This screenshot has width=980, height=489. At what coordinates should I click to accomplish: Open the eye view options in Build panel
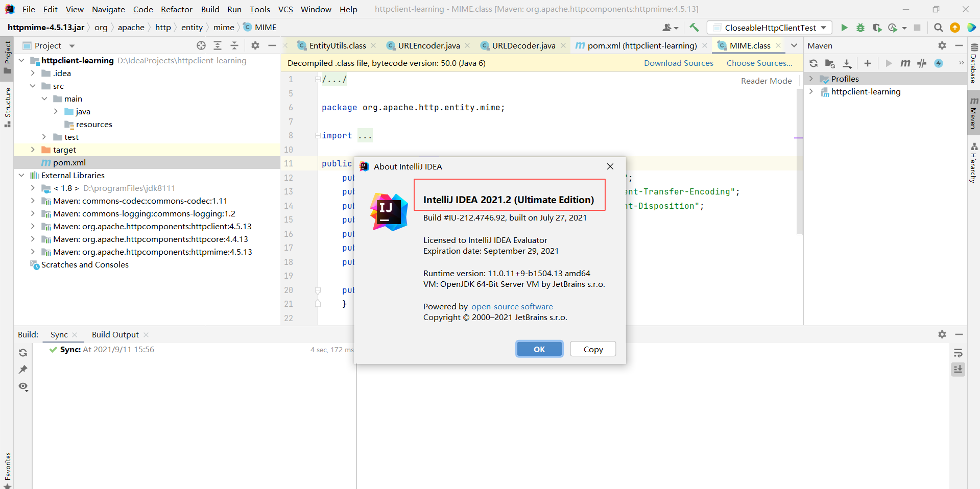click(23, 386)
